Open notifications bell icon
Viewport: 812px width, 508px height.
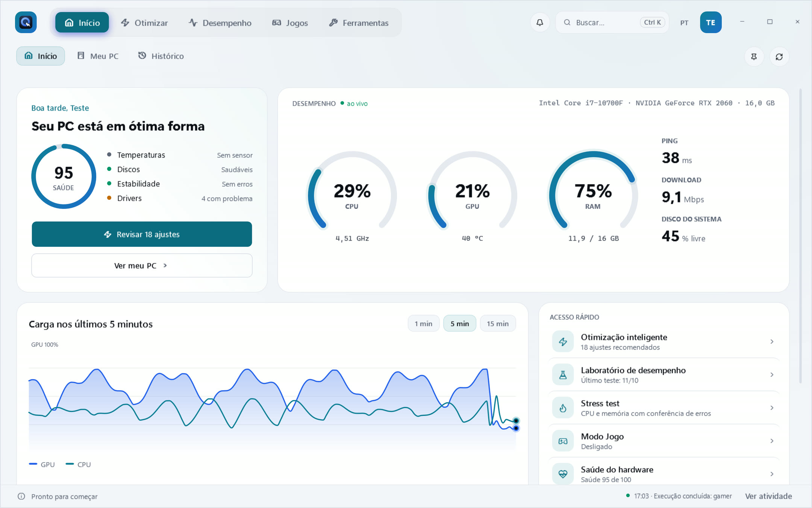click(540, 23)
